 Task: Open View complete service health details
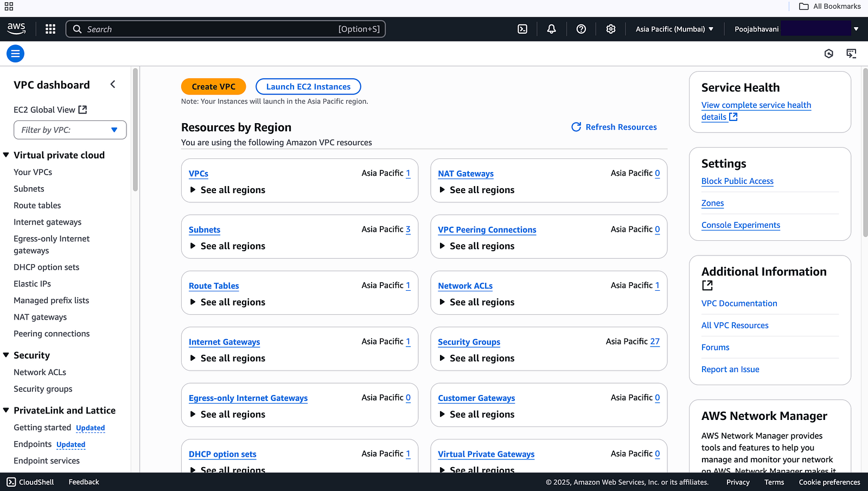coord(756,111)
